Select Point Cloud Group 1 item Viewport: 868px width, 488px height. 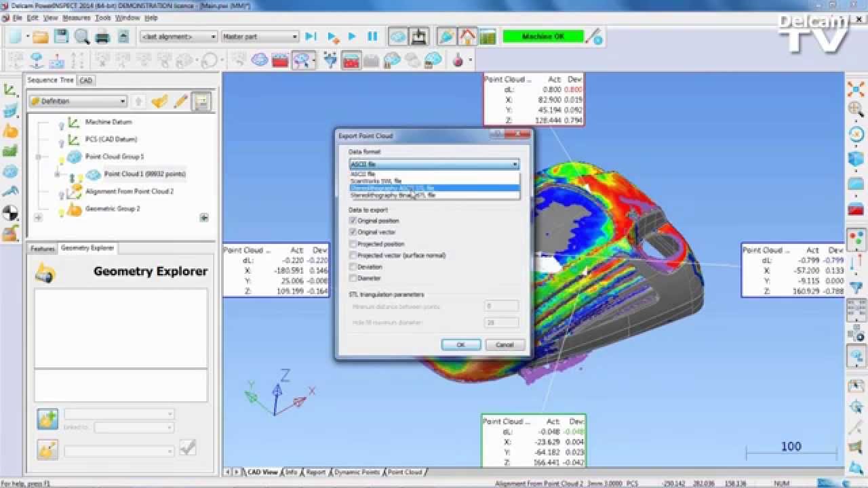[x=114, y=157]
